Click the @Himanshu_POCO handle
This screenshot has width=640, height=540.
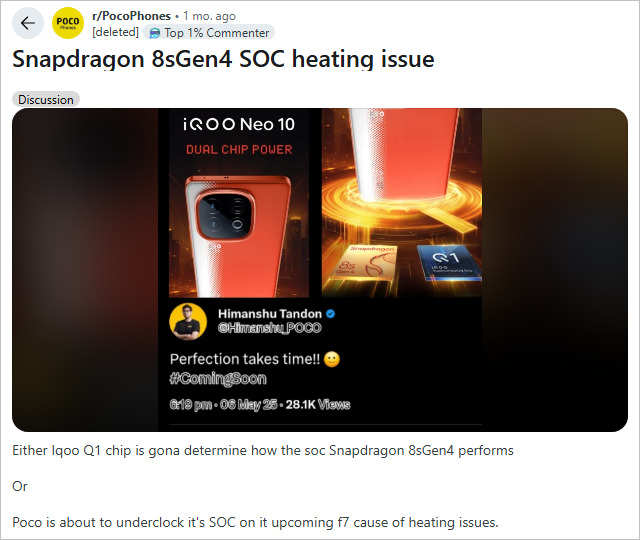[270, 328]
